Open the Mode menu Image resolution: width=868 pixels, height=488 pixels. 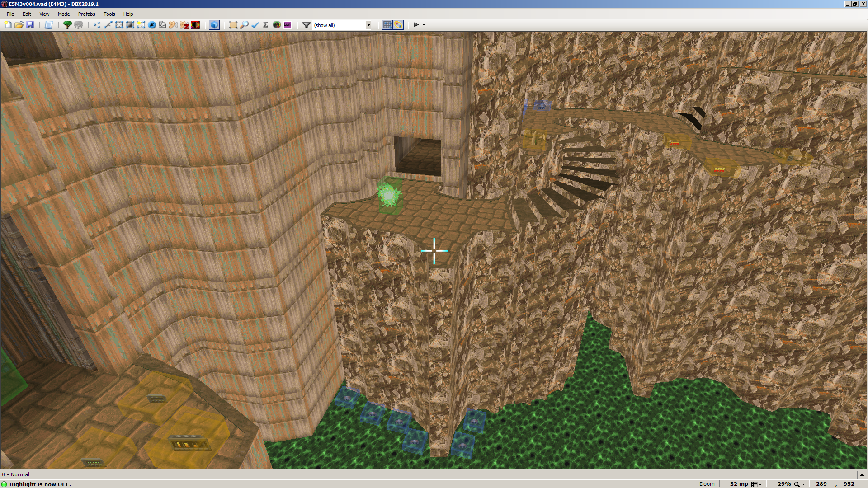click(63, 14)
